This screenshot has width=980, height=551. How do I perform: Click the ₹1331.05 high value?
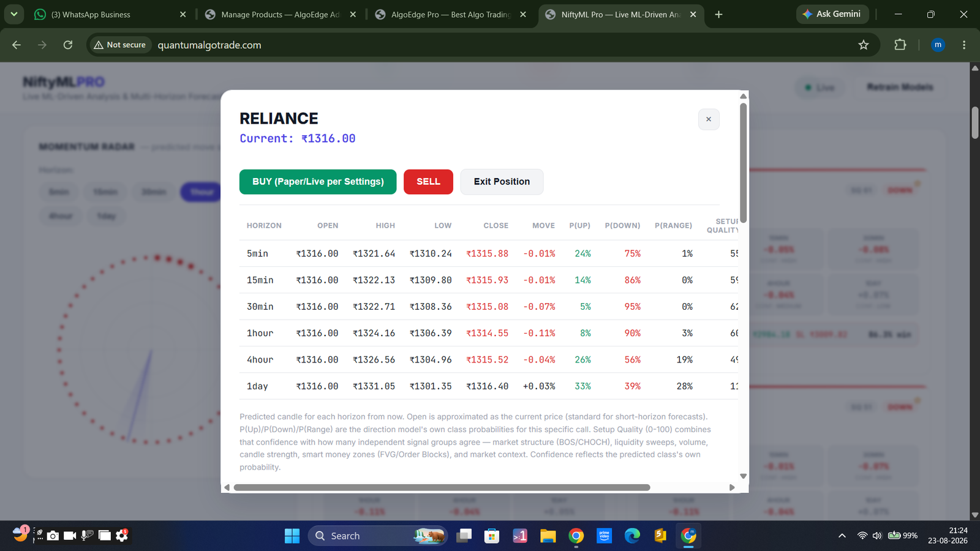pyautogui.click(x=374, y=386)
